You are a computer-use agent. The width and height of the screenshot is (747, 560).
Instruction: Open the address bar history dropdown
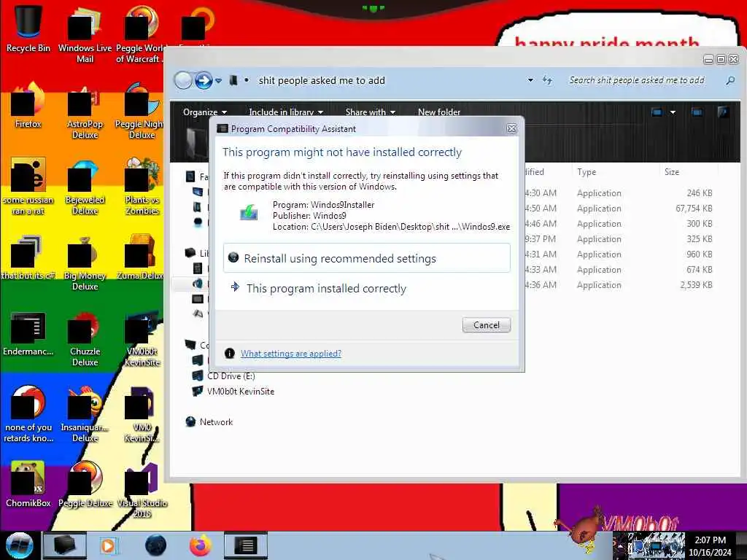click(530, 80)
